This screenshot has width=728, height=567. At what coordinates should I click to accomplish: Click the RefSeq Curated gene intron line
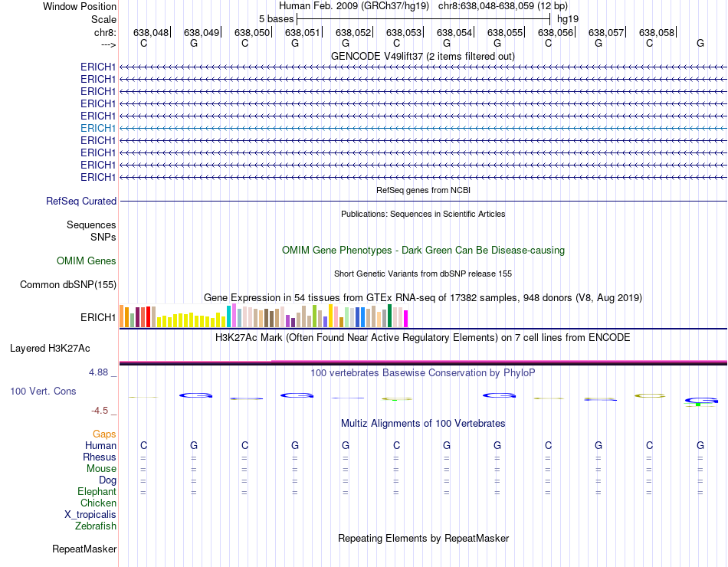click(x=423, y=201)
